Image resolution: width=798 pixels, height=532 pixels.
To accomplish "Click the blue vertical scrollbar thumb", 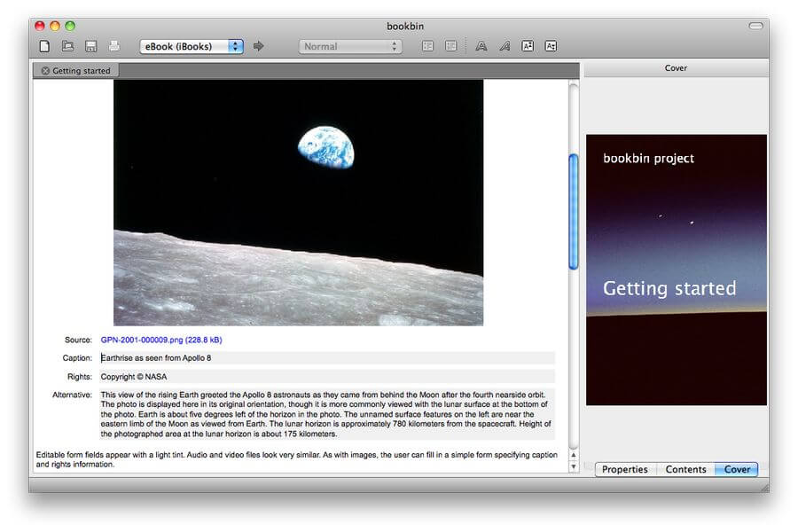I will pos(574,211).
